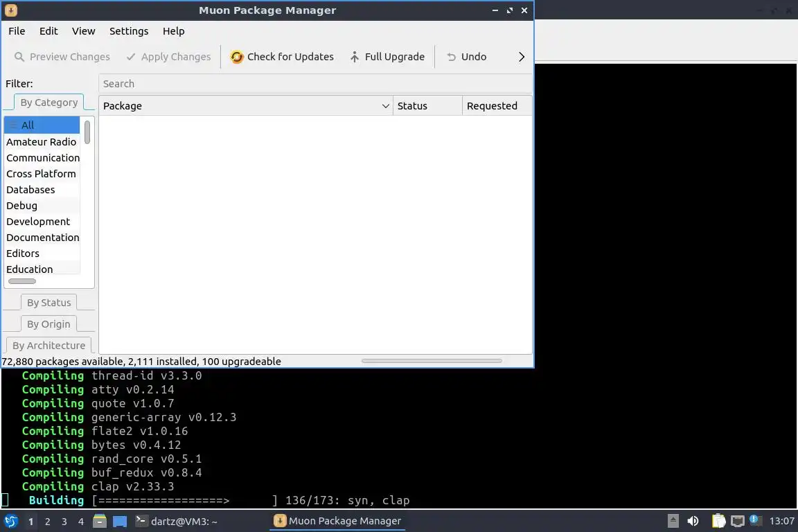
Task: Click terminal line 'Compiling clap v2.33.3'
Action: tap(98, 486)
